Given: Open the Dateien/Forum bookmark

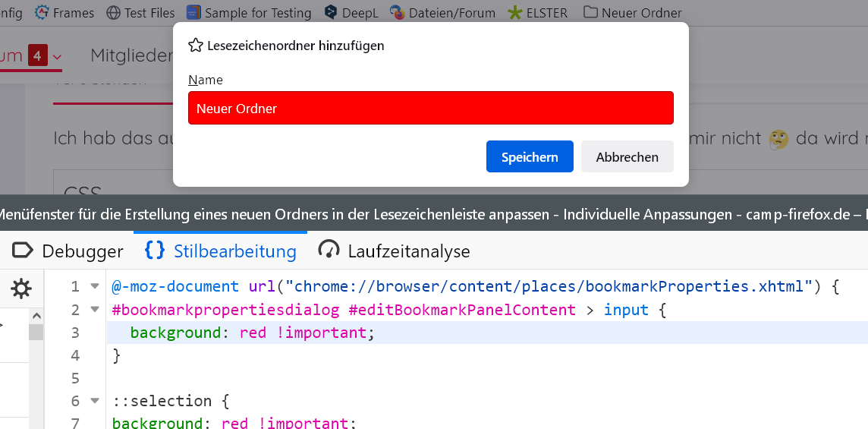Looking at the screenshot, I should click(x=442, y=12).
